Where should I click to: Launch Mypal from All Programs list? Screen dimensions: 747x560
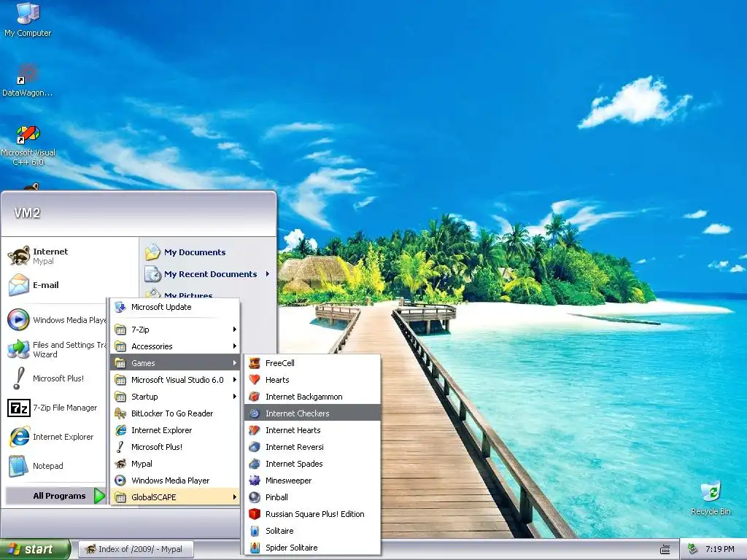click(x=175, y=464)
